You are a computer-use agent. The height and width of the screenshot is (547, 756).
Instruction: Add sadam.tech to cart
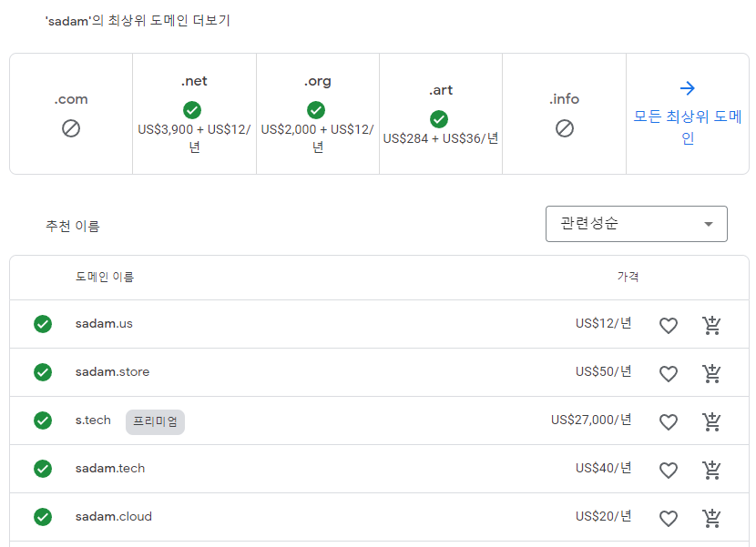tap(711, 470)
